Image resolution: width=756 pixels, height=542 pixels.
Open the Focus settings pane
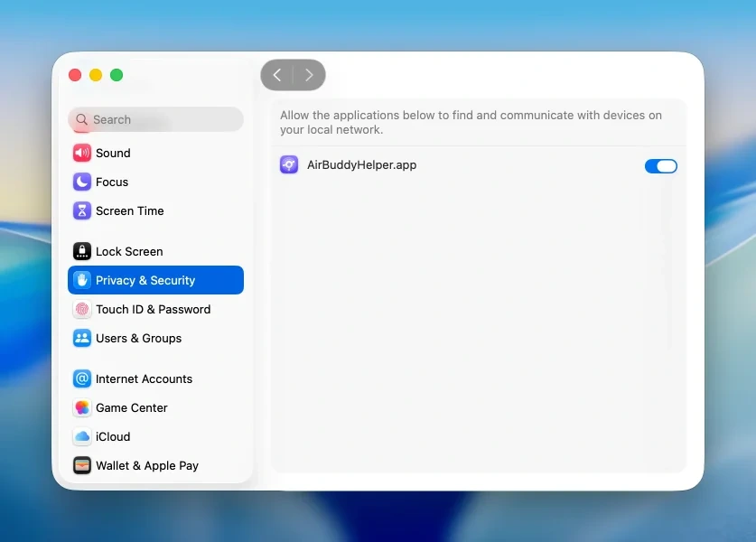[155, 182]
